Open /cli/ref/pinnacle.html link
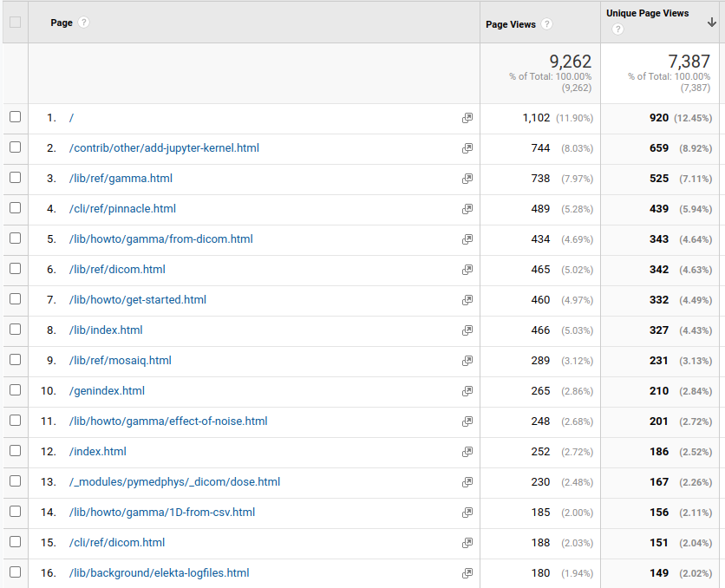The height and width of the screenshot is (588, 725). [122, 209]
